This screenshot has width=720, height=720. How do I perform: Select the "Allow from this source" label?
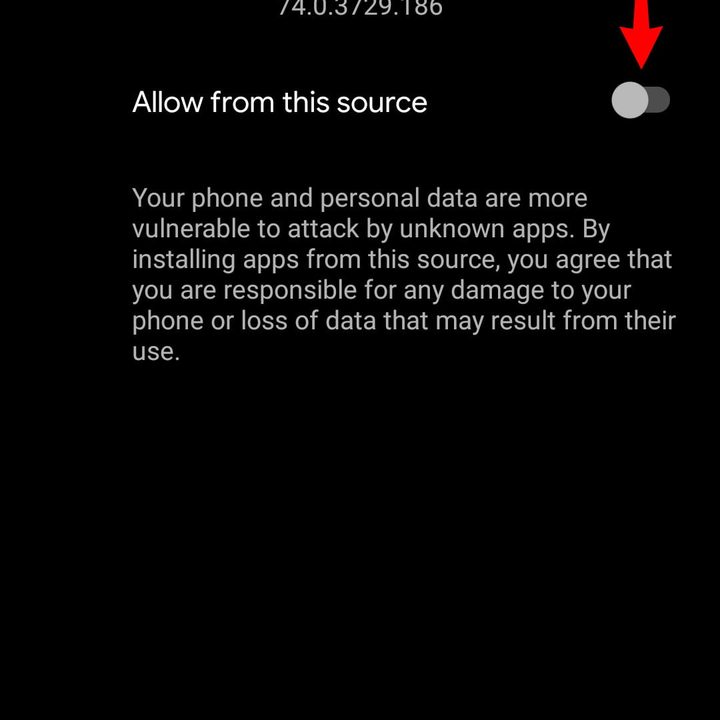coord(280,102)
